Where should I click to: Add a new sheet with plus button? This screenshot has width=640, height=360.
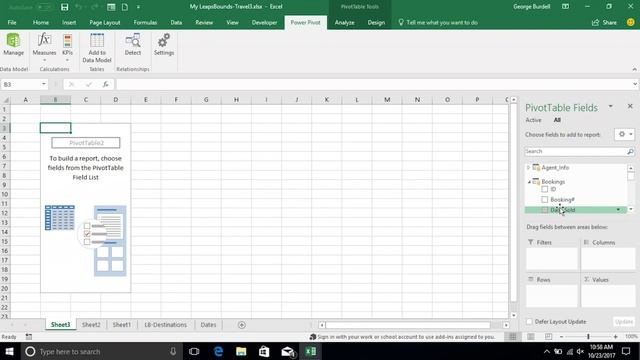pos(242,325)
